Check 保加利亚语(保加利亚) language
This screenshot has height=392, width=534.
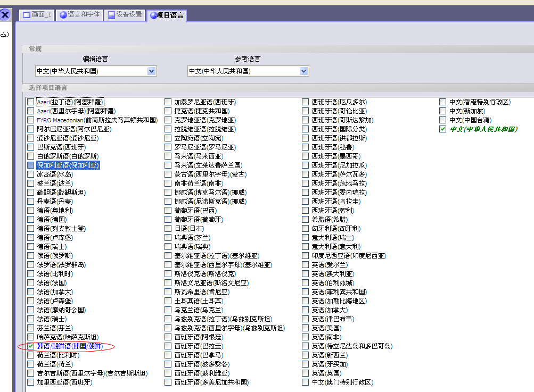click(31, 165)
